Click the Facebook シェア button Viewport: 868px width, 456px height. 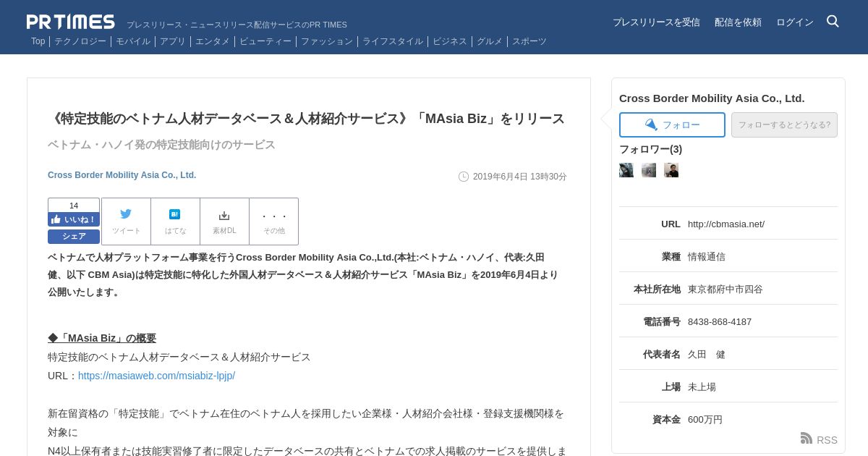(x=74, y=236)
